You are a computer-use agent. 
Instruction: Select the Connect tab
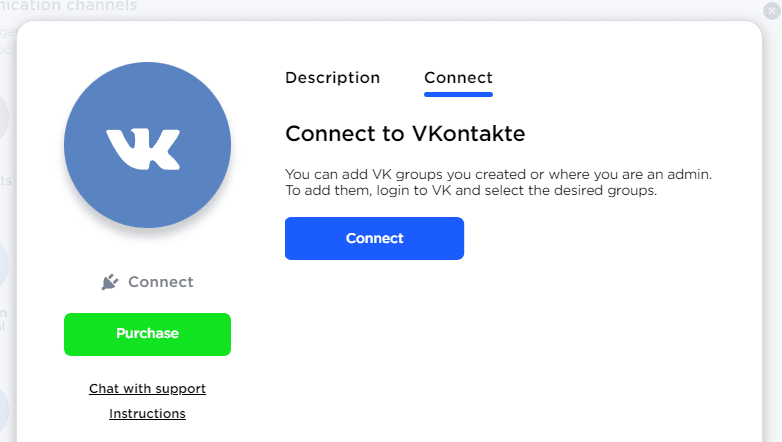[458, 78]
